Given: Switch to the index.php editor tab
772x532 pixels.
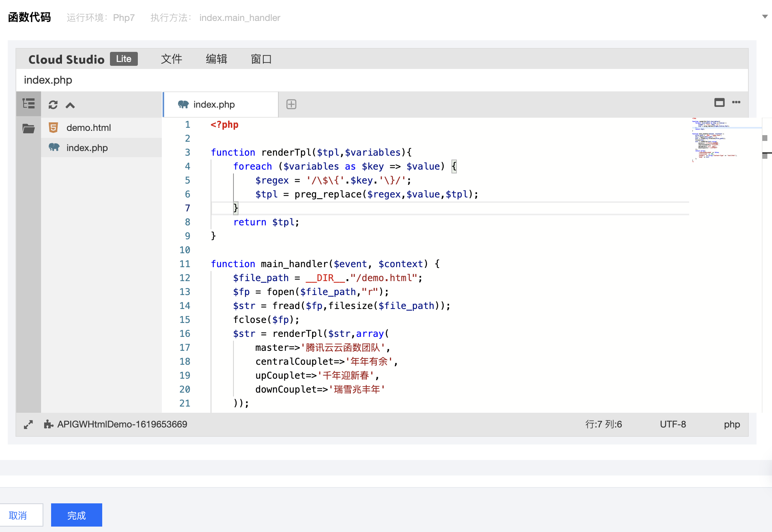Looking at the screenshot, I should (214, 105).
